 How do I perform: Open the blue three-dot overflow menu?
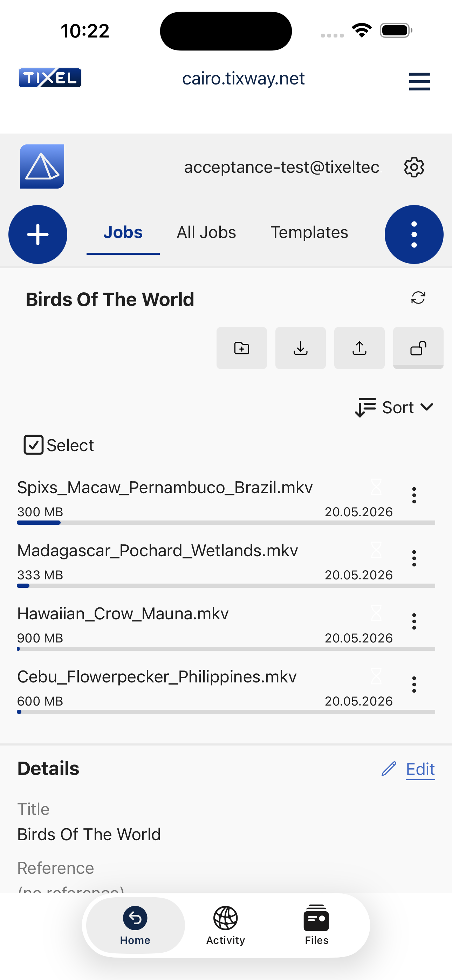(x=414, y=234)
